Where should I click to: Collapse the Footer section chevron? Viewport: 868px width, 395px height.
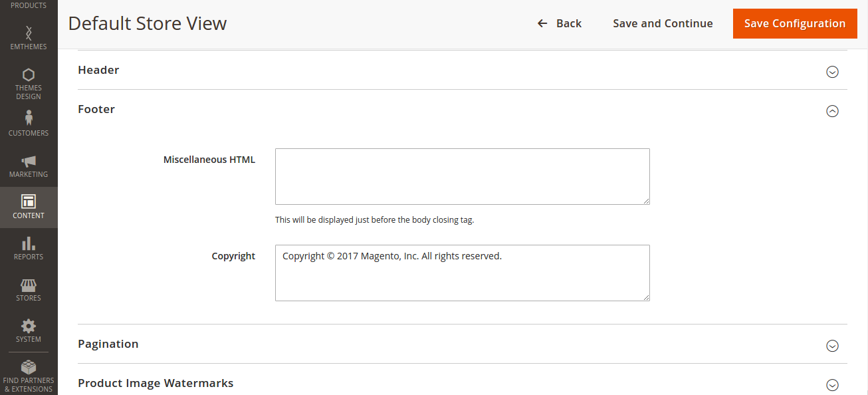tap(832, 111)
